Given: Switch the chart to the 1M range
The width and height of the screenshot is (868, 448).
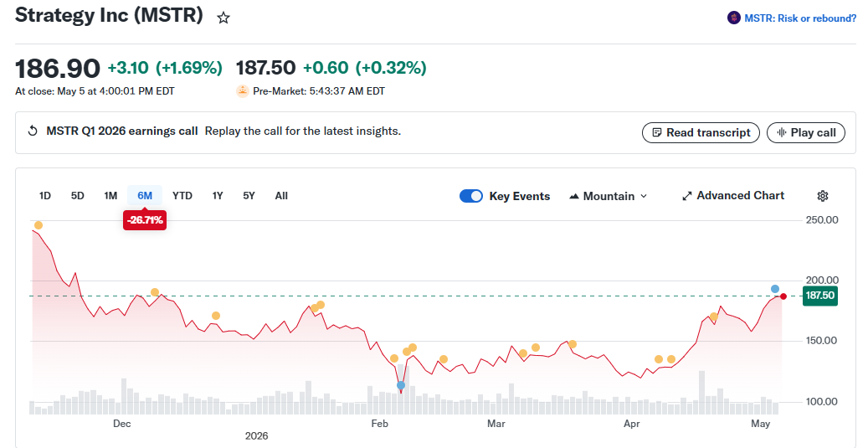Looking at the screenshot, I should 110,195.
